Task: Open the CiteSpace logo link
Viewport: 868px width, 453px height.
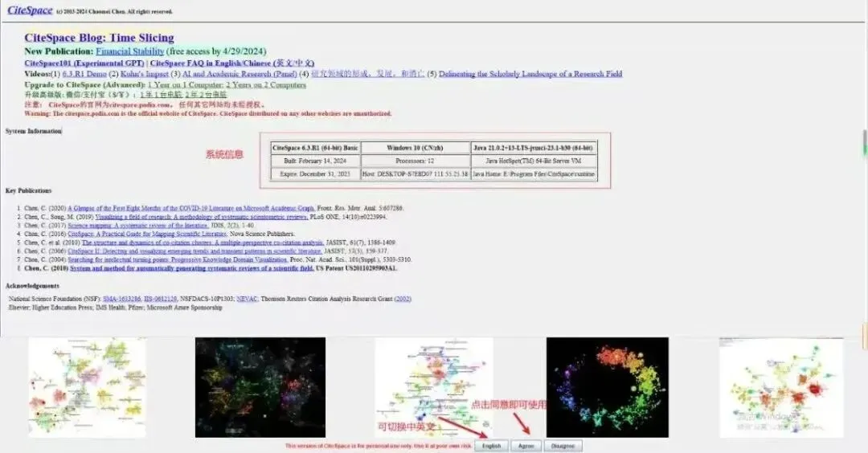Action: click(x=30, y=10)
